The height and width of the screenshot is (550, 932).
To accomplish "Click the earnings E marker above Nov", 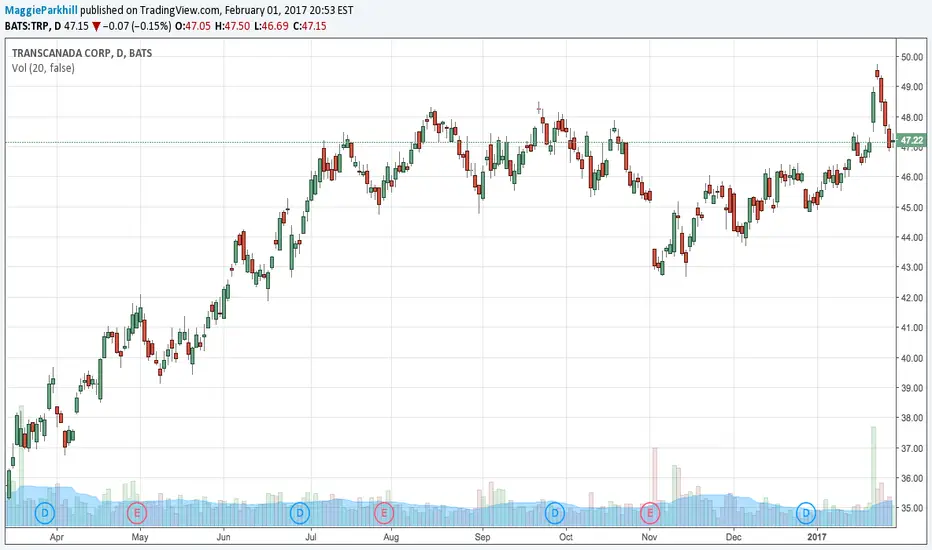I will (x=650, y=513).
